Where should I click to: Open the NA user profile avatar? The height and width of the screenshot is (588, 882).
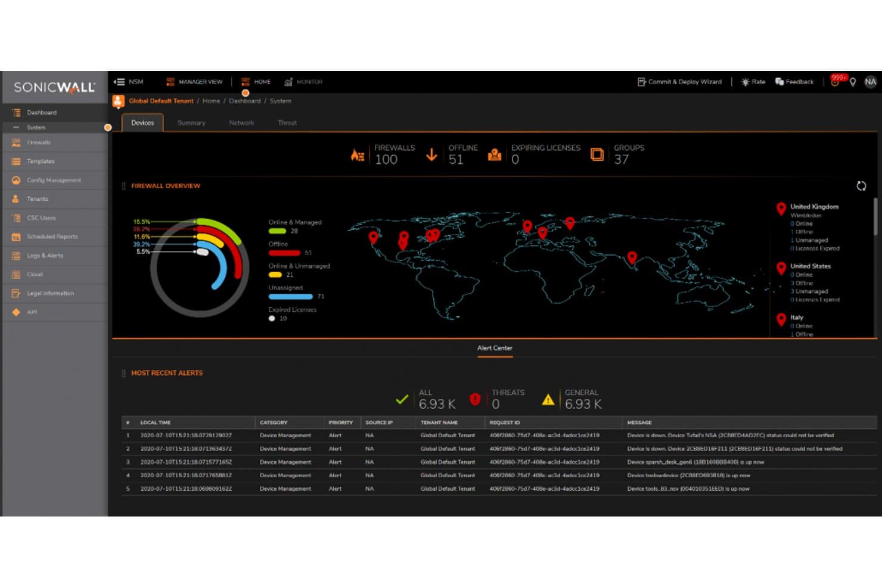click(x=870, y=82)
